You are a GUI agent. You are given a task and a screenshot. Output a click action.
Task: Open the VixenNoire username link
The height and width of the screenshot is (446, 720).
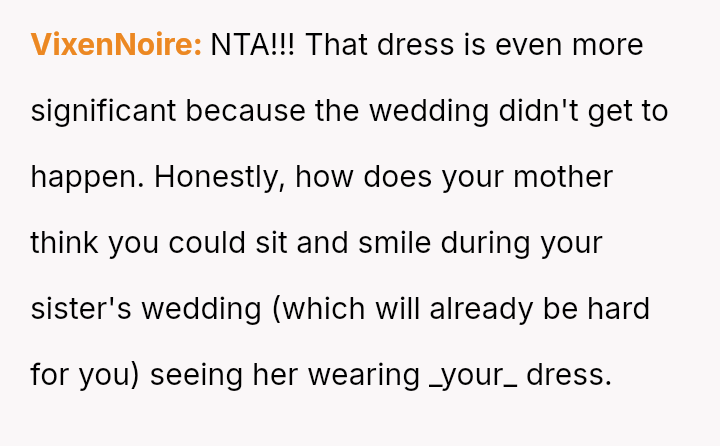point(116,45)
